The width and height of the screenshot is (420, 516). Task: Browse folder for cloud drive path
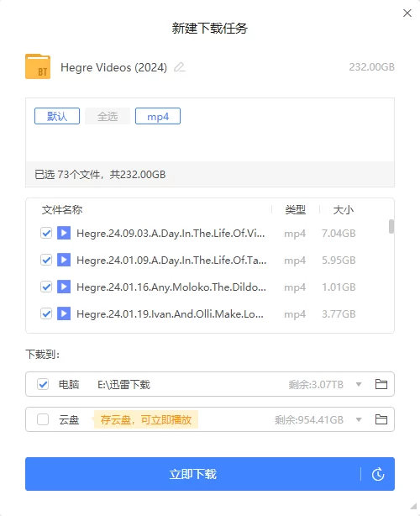point(381,419)
